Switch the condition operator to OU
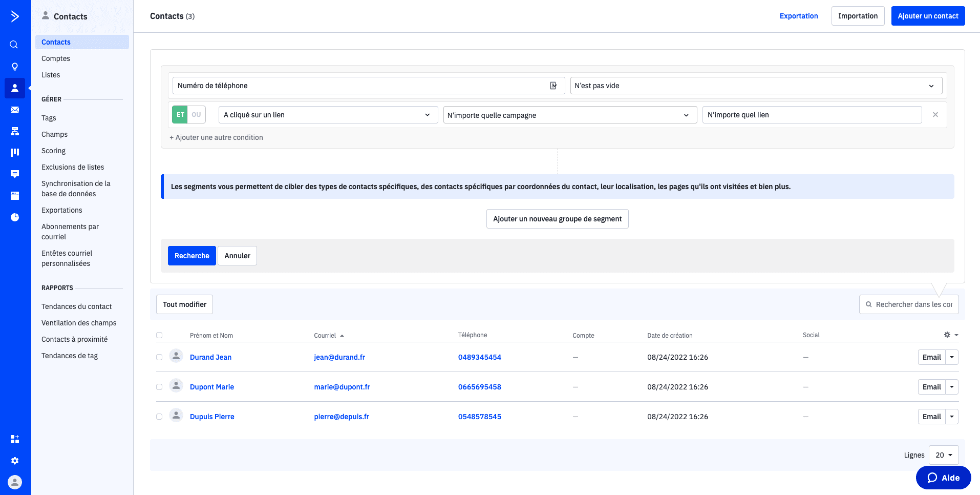This screenshot has height=495, width=980. click(197, 115)
